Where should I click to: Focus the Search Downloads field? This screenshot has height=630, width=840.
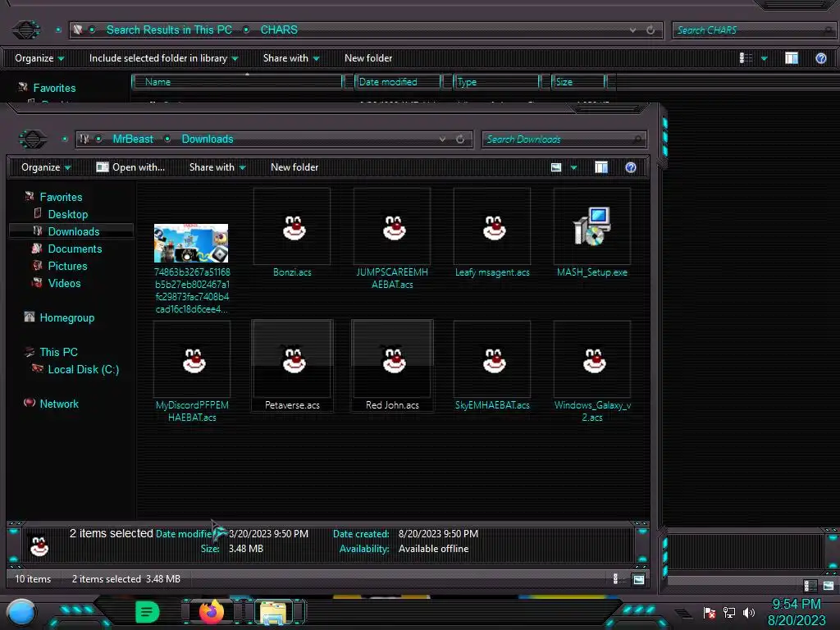564,139
